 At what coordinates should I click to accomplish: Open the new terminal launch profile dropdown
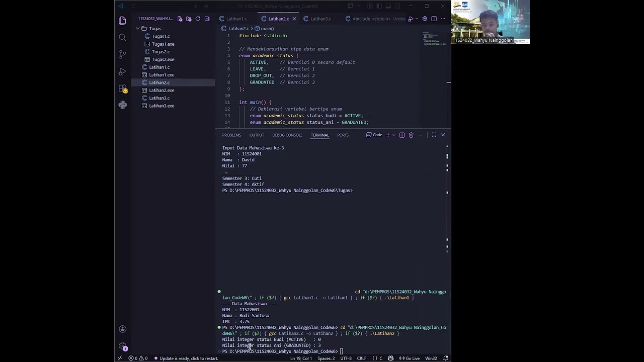[394, 135]
